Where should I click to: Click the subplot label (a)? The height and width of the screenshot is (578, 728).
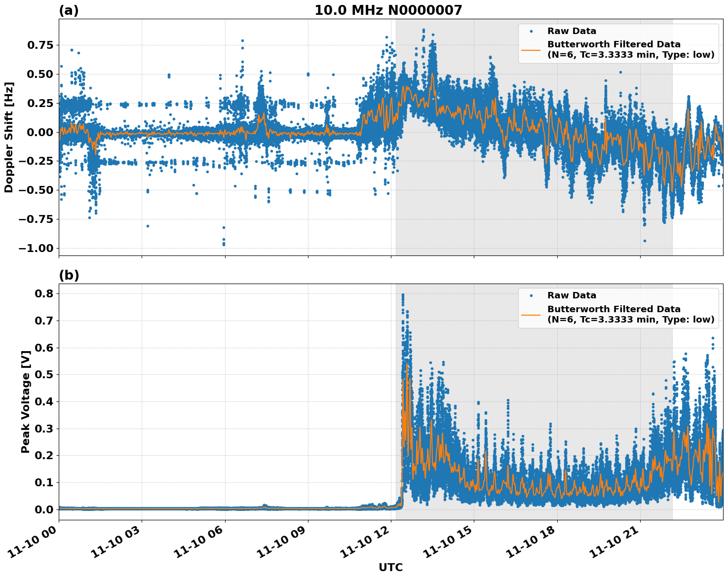[68, 9]
